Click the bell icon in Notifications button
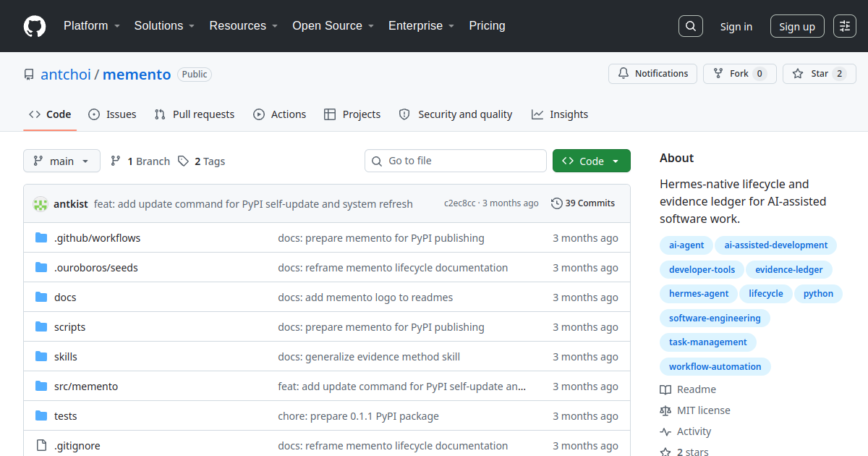This screenshot has width=868, height=456. (x=624, y=74)
